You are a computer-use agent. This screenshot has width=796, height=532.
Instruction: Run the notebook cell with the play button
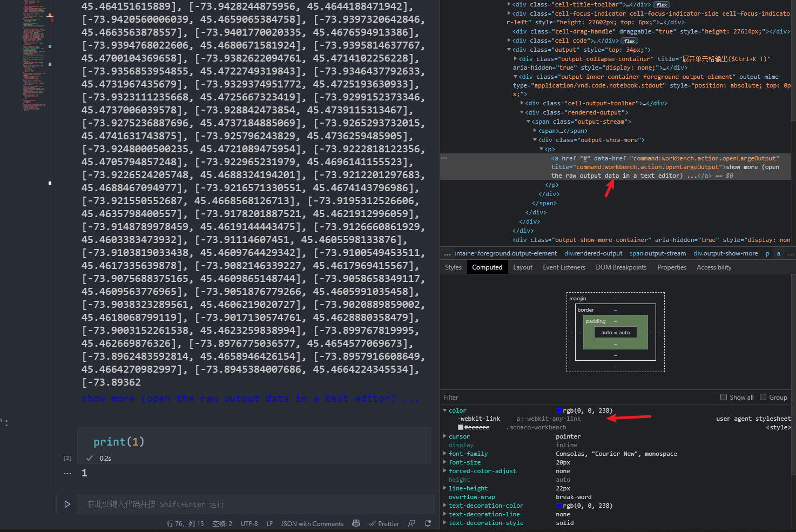pos(67,503)
